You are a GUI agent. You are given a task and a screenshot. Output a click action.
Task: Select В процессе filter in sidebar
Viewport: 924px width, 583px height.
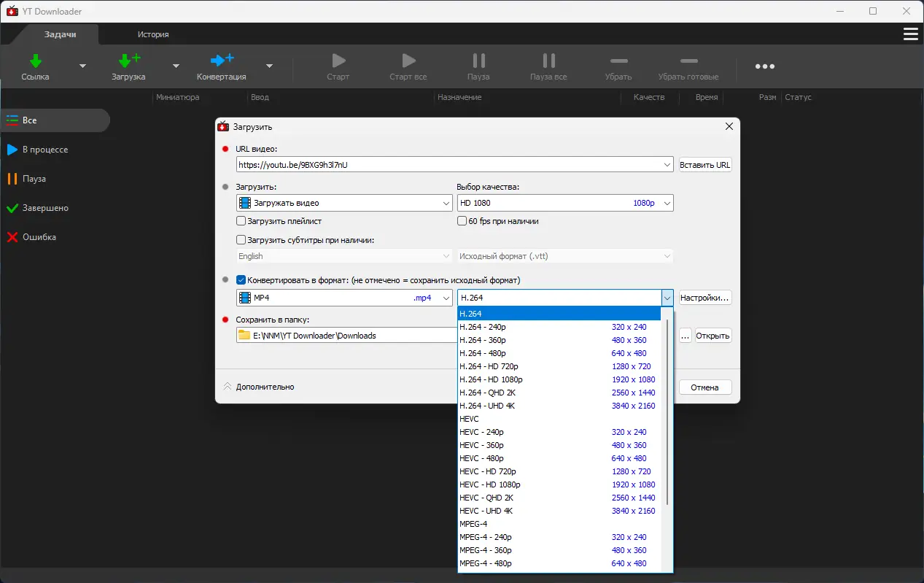click(44, 150)
